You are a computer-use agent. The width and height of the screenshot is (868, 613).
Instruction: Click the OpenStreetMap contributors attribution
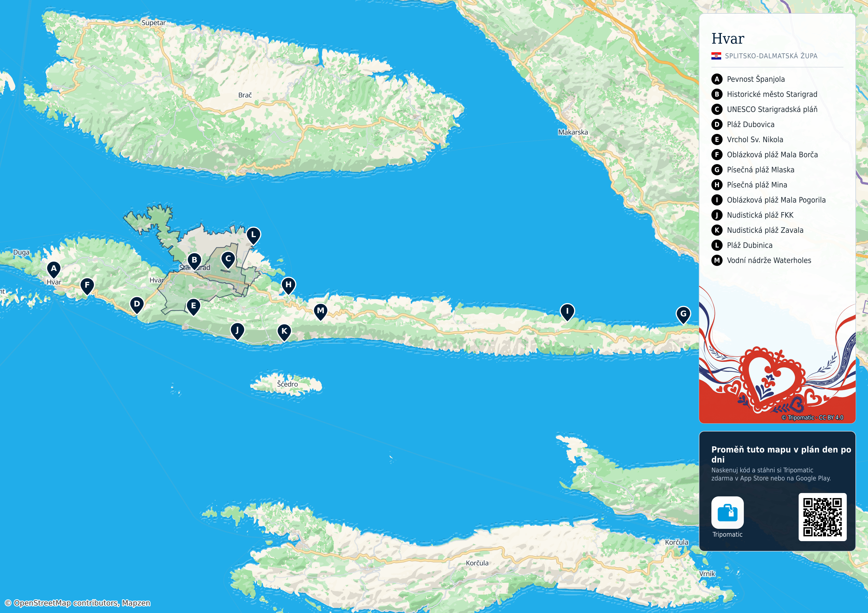tap(77, 603)
